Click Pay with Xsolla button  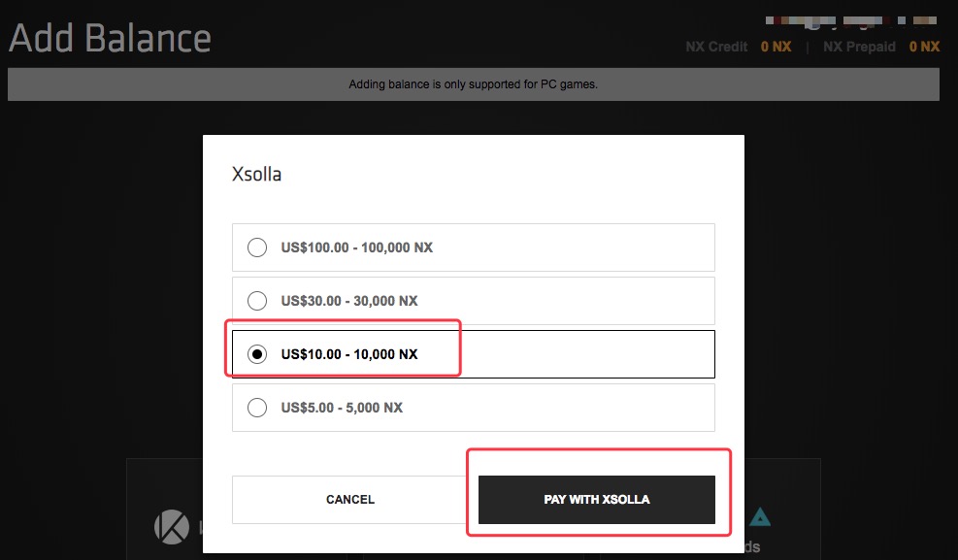596,500
